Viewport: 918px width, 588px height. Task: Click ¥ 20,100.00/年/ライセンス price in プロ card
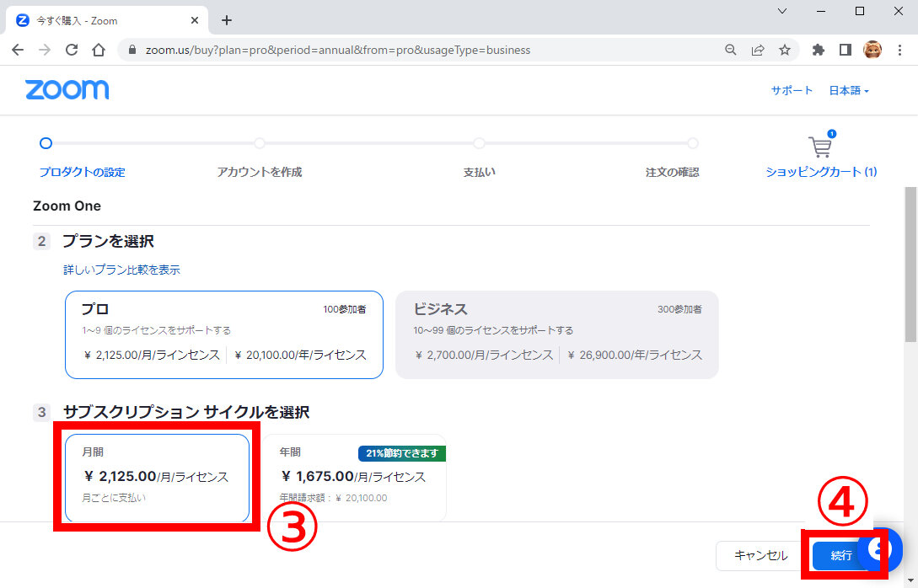pyautogui.click(x=300, y=355)
